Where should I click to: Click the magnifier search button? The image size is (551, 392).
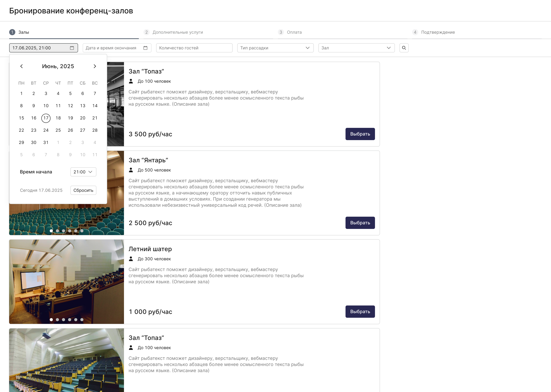point(404,48)
